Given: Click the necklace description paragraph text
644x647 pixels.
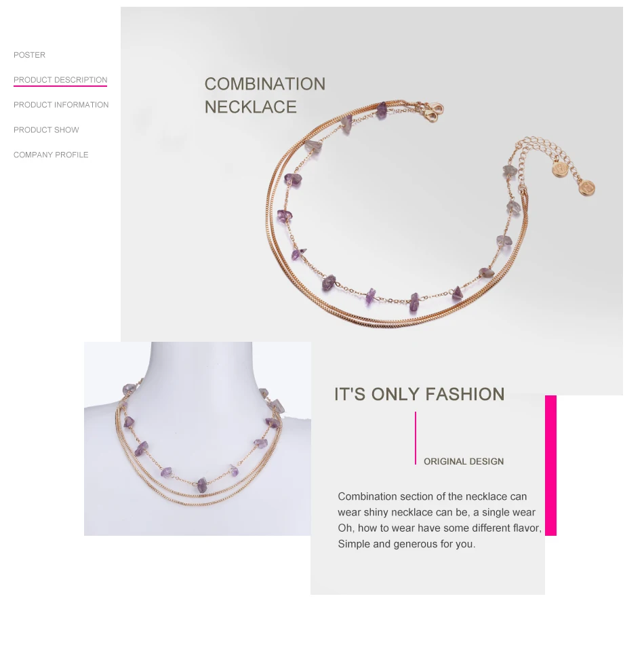Looking at the screenshot, I should tap(439, 520).
